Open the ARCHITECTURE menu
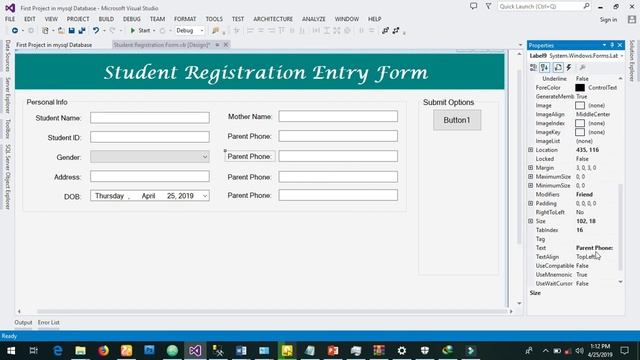Screen dimensions: 640x360 (x=273, y=19)
